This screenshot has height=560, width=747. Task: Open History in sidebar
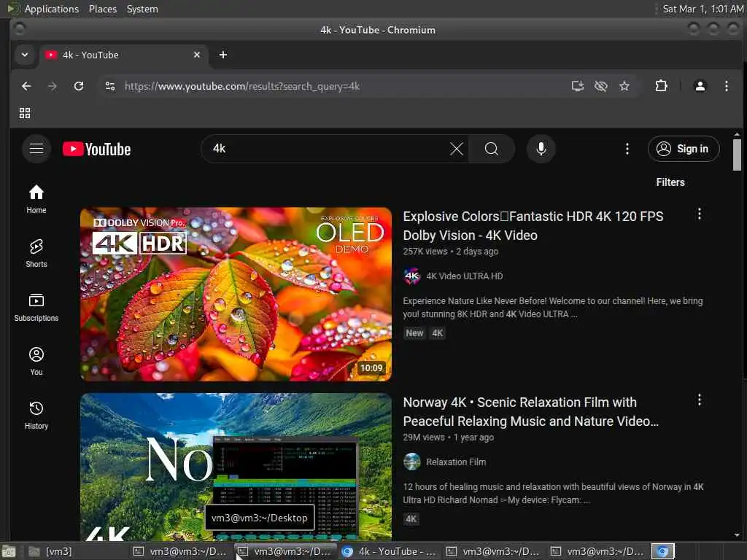[36, 415]
